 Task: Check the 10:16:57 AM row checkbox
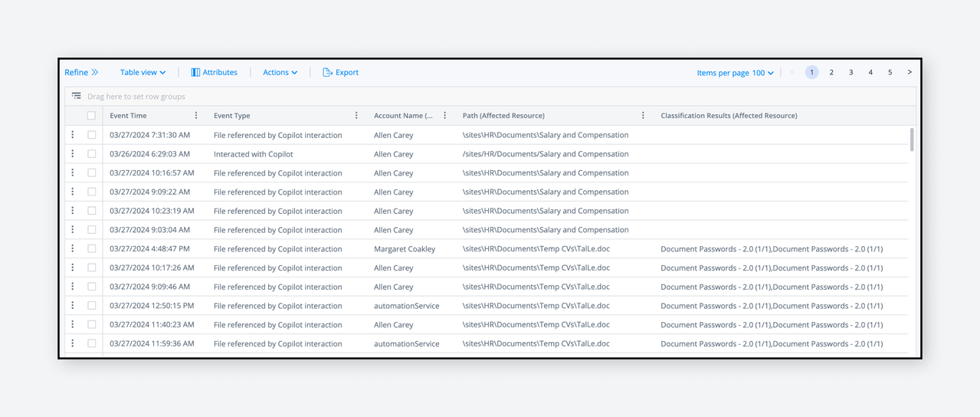[91, 172]
